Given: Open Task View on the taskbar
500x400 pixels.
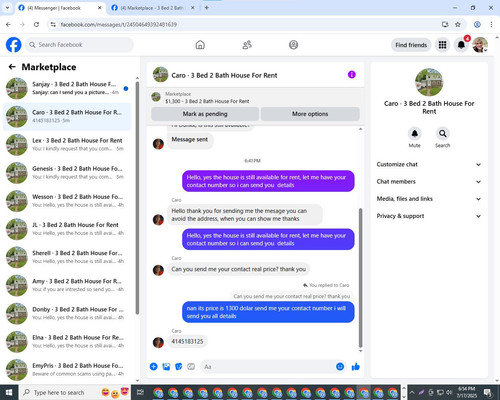Looking at the screenshot, I should 140,392.
